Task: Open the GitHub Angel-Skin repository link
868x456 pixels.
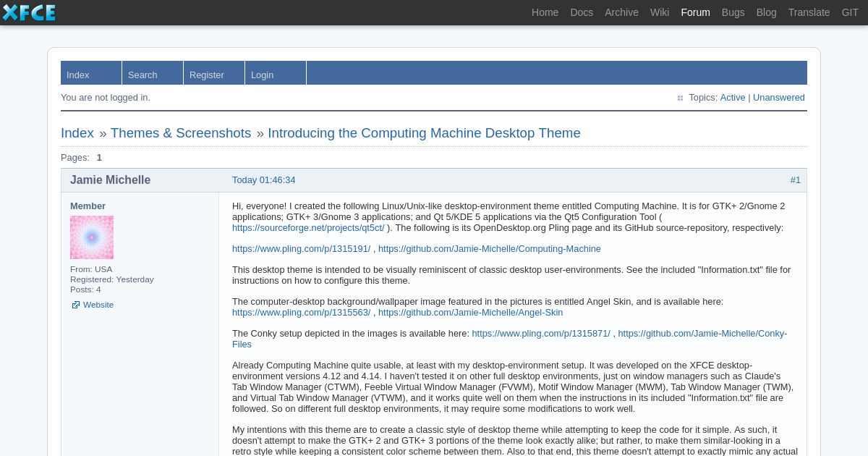Action: (x=470, y=313)
